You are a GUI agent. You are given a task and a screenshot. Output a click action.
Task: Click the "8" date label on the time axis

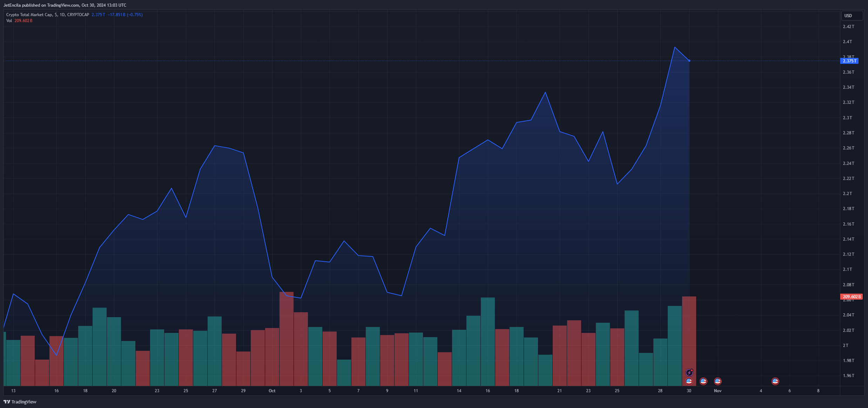819,391
